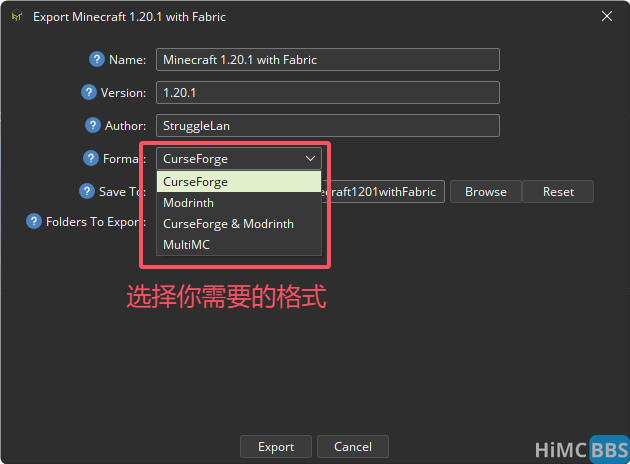The image size is (630, 464).
Task: Click into the Author field
Action: click(x=327, y=126)
